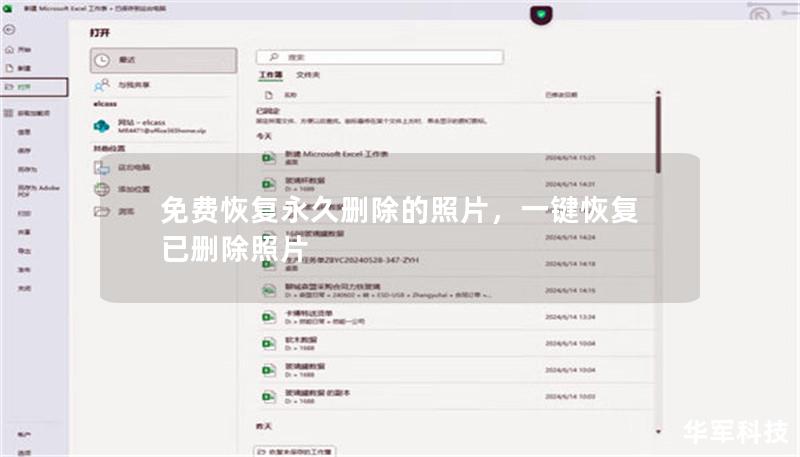Click 这台电脑 (This PC) icon
800x457 pixels.
101,167
